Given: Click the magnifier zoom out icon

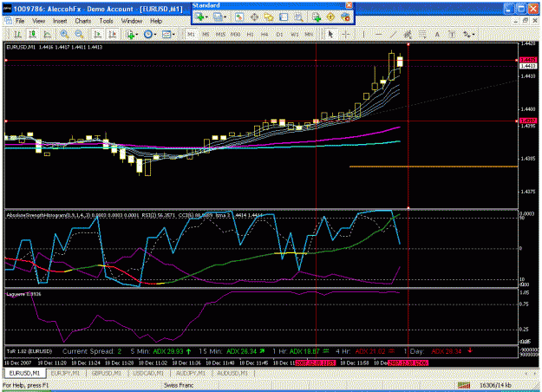Looking at the screenshot, I should pos(79,34).
